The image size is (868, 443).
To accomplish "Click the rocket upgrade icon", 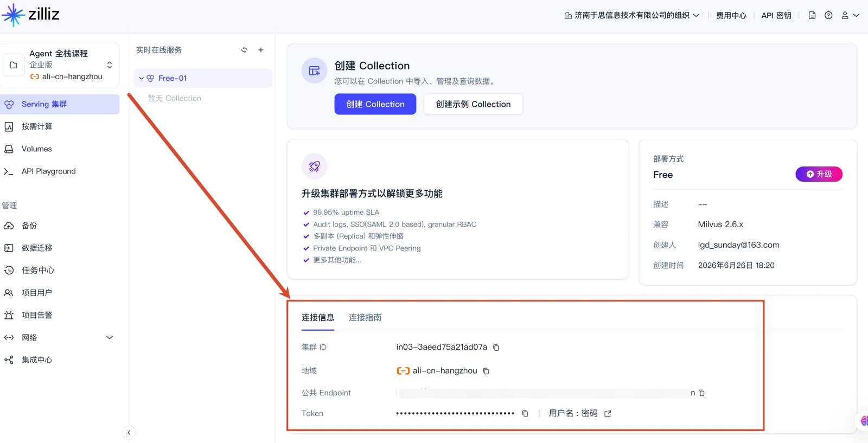I will [x=315, y=166].
